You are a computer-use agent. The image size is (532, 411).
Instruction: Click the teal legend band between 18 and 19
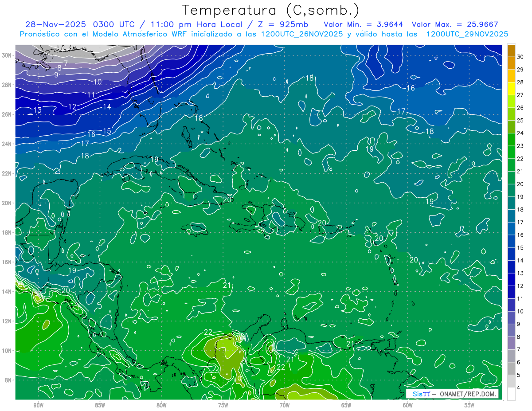[x=511, y=203]
